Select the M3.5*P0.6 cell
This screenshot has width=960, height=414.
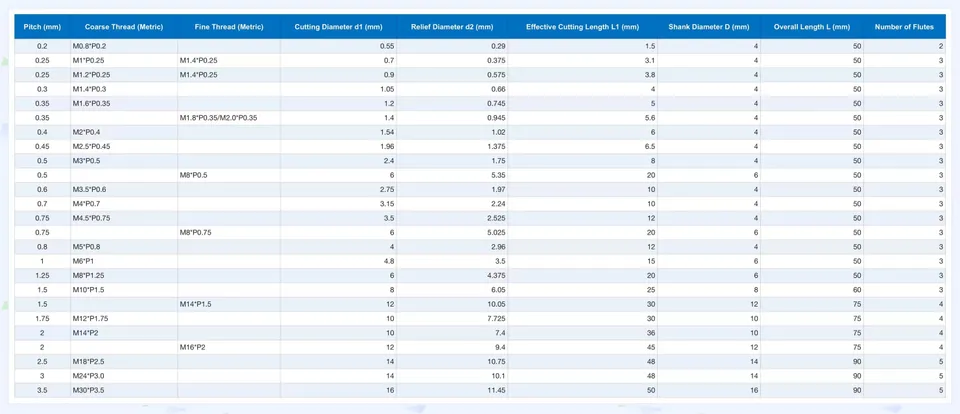pos(124,189)
